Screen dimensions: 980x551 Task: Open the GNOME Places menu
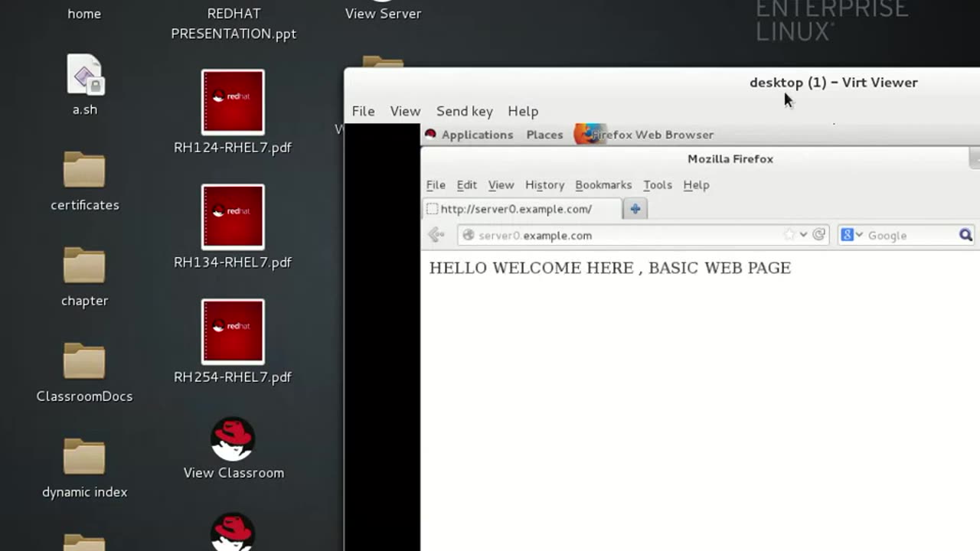pyautogui.click(x=544, y=134)
